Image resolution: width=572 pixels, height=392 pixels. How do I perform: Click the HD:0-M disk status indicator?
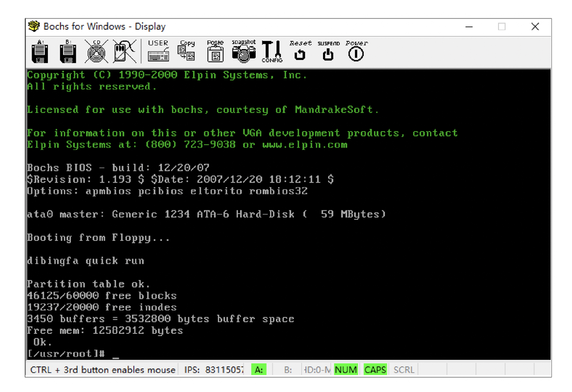[317, 370]
